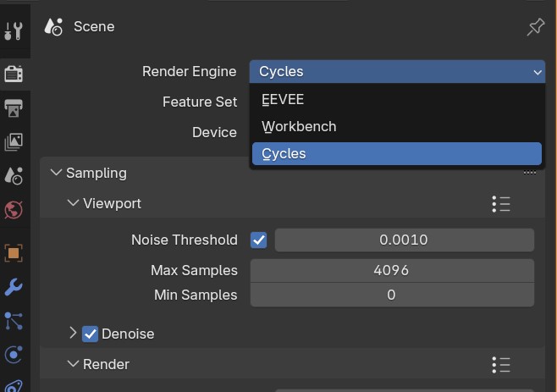Open Viewport sampling presets list icon
Viewport: 557px width, 392px height.
click(501, 204)
